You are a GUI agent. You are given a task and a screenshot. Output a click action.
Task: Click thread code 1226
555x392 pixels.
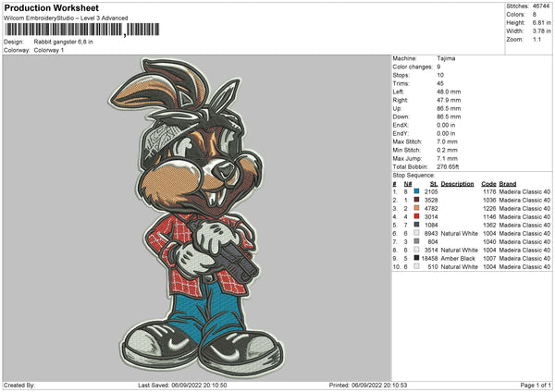pos(489,208)
